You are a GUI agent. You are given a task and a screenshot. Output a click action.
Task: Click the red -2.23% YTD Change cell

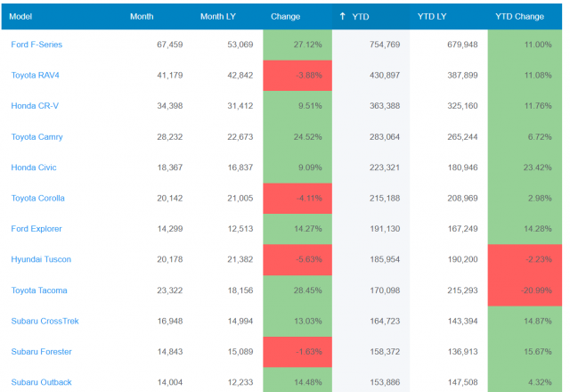coord(525,259)
